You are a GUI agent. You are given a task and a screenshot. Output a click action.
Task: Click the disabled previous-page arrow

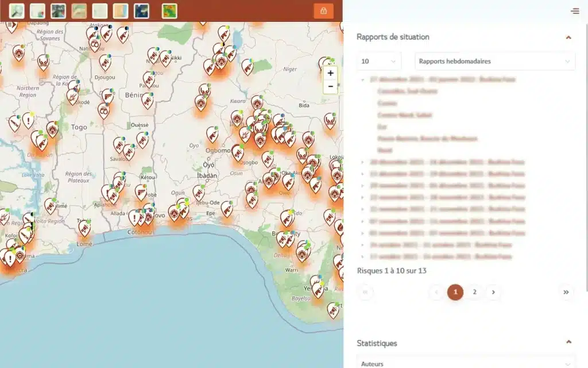(x=436, y=292)
